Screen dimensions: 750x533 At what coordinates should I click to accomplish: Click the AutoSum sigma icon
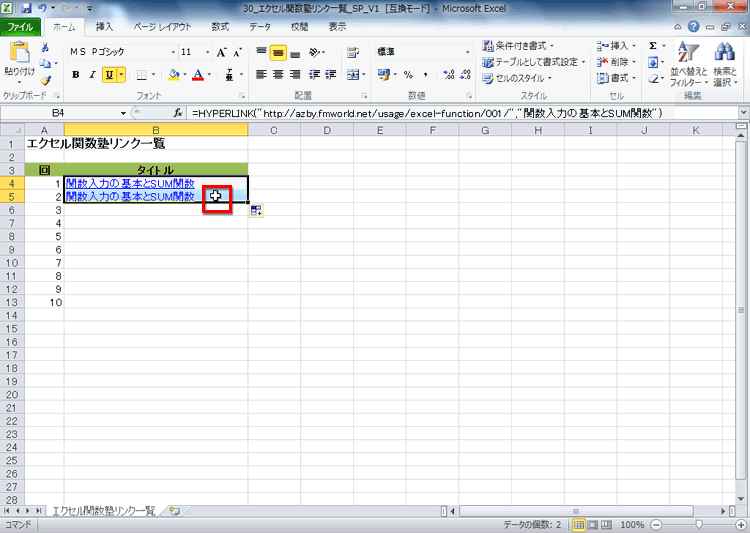tap(653, 46)
